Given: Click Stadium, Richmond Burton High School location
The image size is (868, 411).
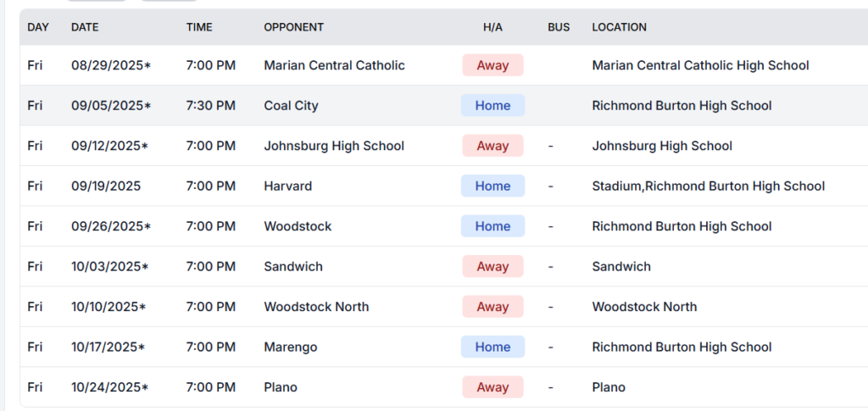Looking at the screenshot, I should click(x=708, y=186).
